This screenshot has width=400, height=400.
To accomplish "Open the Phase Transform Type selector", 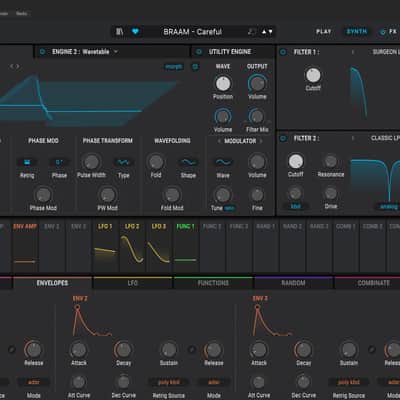I will [x=123, y=162].
